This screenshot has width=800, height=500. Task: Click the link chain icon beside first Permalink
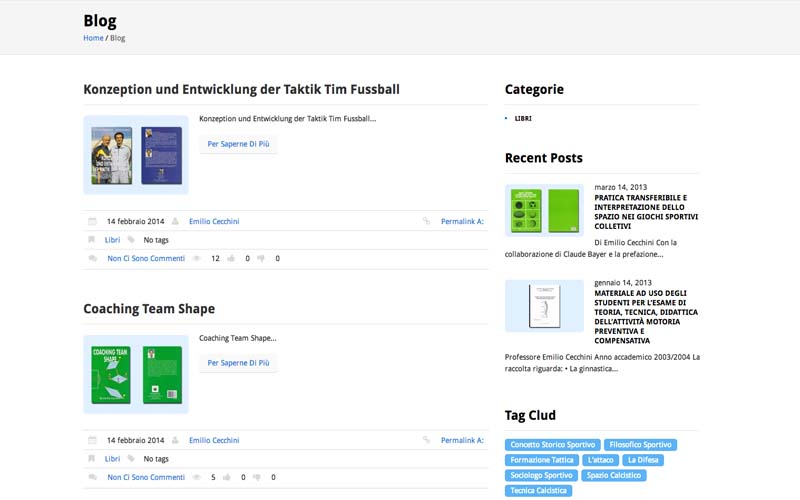(427, 221)
